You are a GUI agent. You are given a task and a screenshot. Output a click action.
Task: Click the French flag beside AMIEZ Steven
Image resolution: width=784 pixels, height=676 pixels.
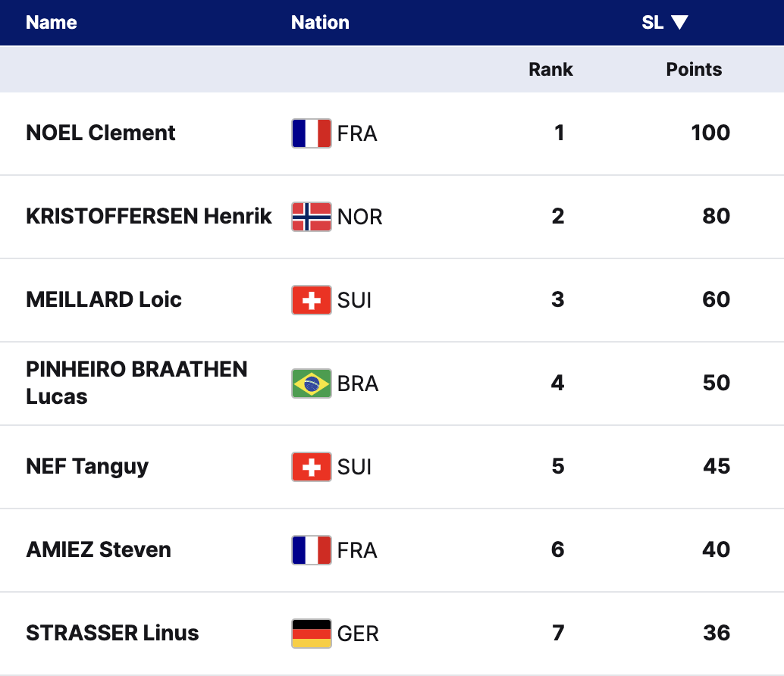click(x=311, y=550)
